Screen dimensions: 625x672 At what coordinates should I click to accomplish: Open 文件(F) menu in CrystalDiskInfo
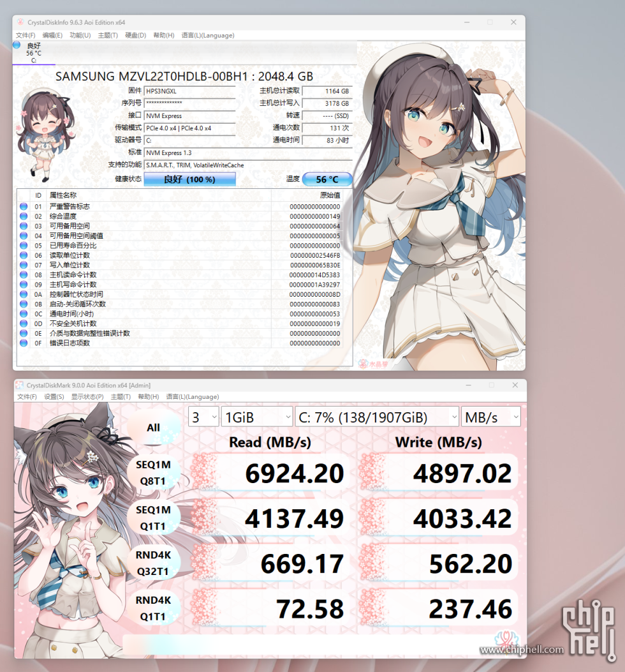(26, 35)
